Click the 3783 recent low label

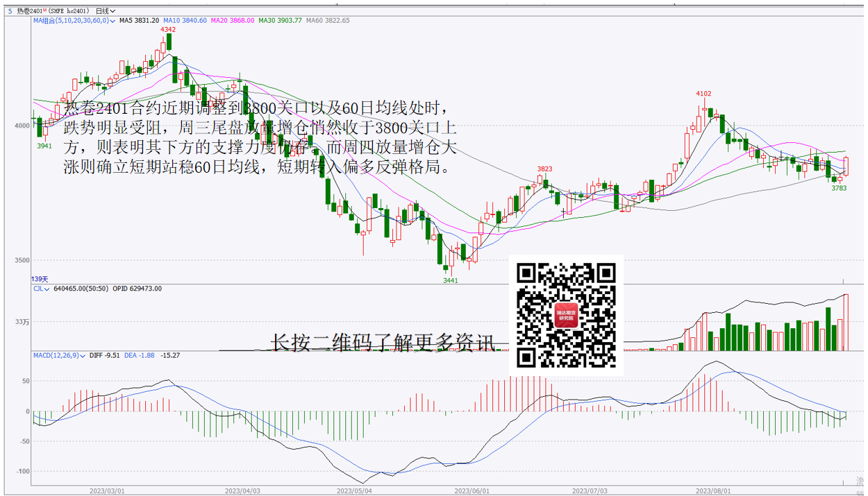click(839, 188)
